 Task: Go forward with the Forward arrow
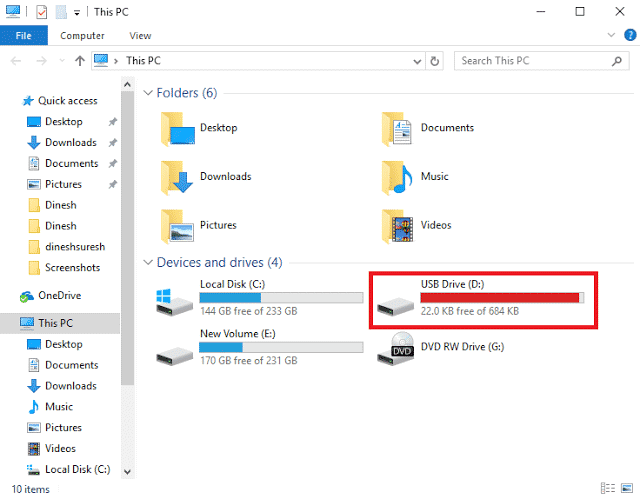pos(41,61)
